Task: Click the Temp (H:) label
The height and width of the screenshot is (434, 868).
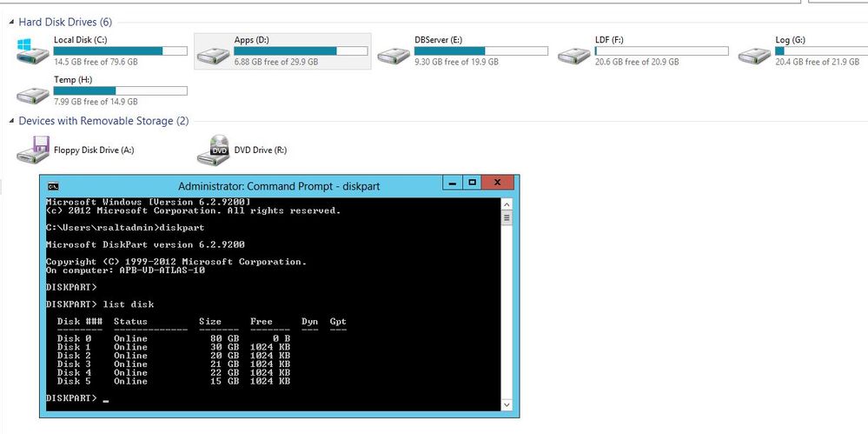Action: coord(72,80)
